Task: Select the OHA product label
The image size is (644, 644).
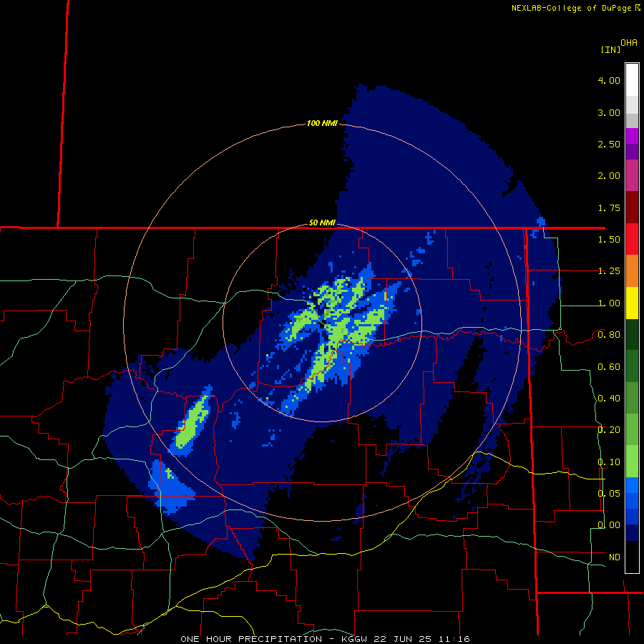Action: pyautogui.click(x=629, y=42)
